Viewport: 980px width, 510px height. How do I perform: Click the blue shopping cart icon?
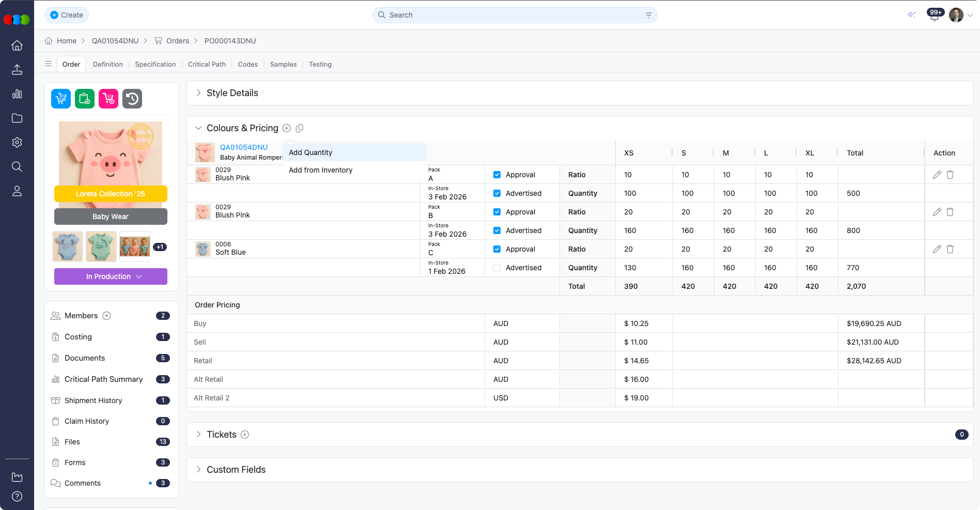(x=61, y=99)
